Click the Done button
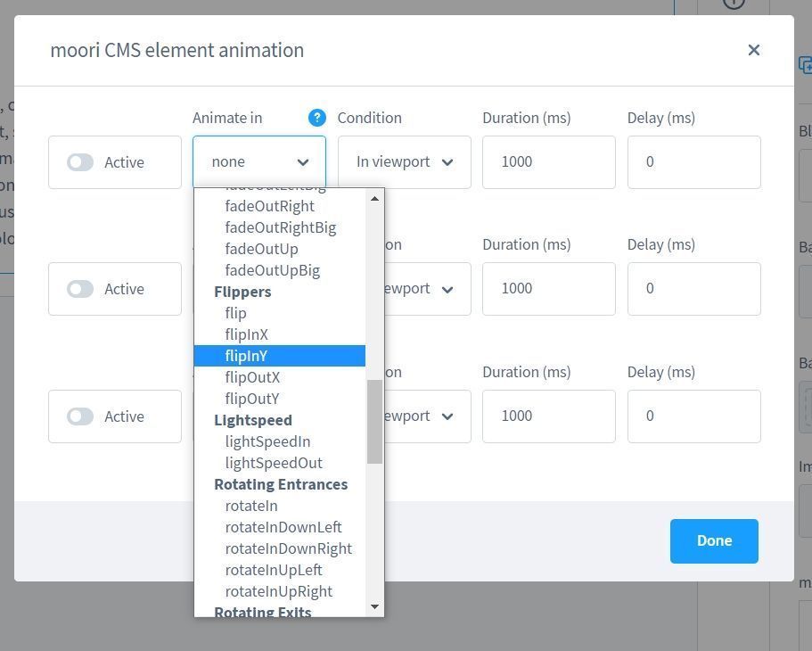812x651 pixels. tap(714, 541)
